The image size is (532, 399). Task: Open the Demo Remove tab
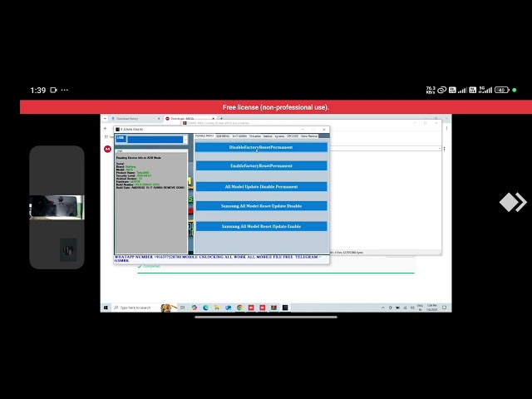point(309,136)
